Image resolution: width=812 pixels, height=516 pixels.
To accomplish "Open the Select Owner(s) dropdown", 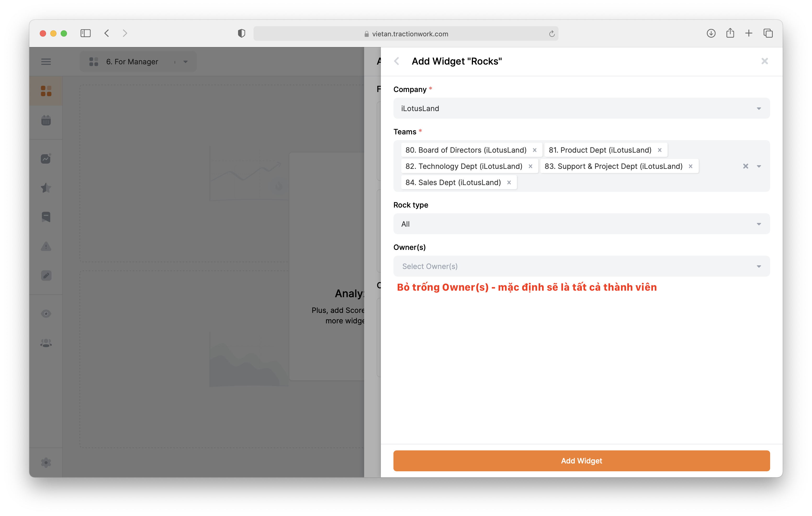I will click(581, 266).
